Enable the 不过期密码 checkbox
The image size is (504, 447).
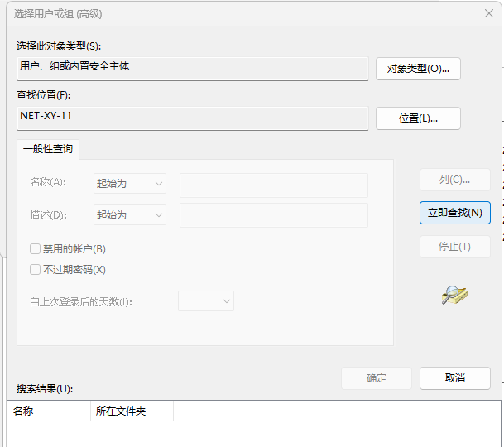pos(36,269)
